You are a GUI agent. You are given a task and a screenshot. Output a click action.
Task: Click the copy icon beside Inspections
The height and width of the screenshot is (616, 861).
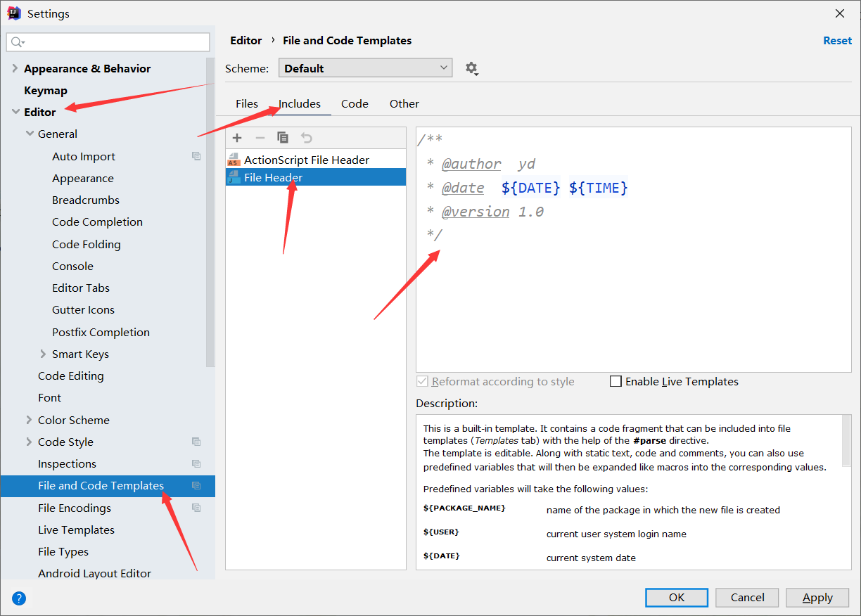196,463
